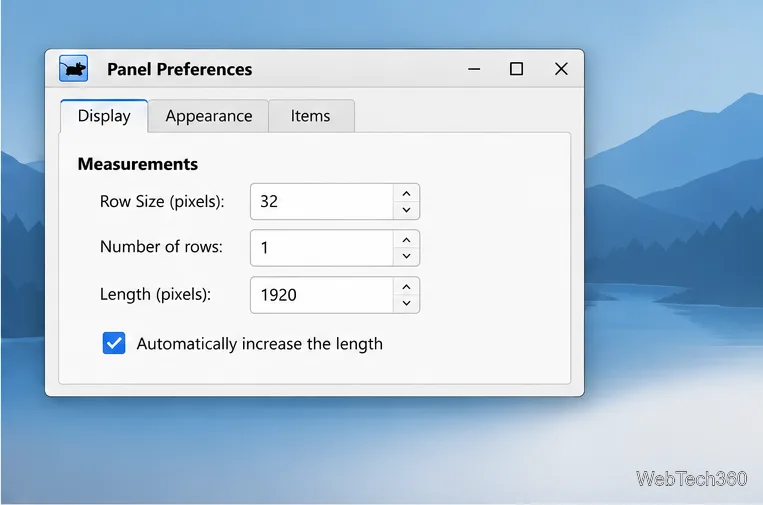Minimize the Panel Preferences window
Screen dimensions: 763x505
click(474, 69)
